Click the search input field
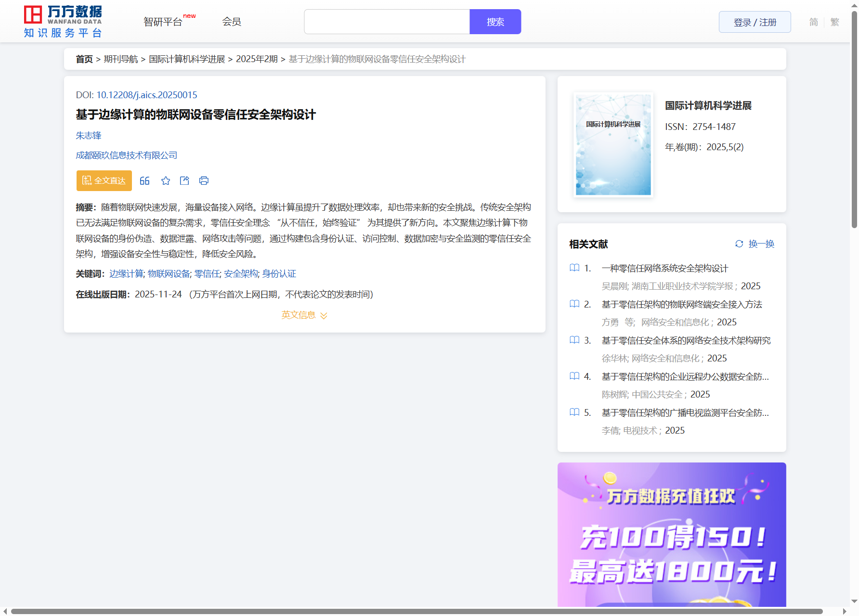Screen dimensions: 859x616 coord(387,22)
